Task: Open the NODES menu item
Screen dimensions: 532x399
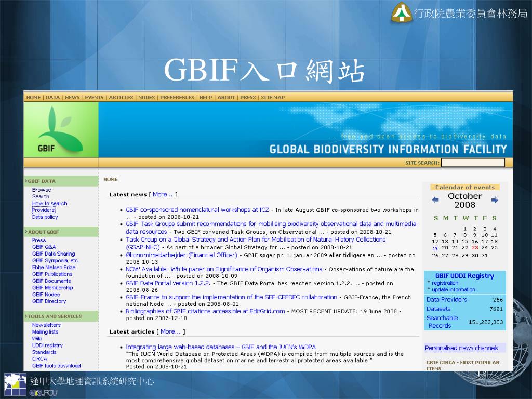Action: pos(147,97)
